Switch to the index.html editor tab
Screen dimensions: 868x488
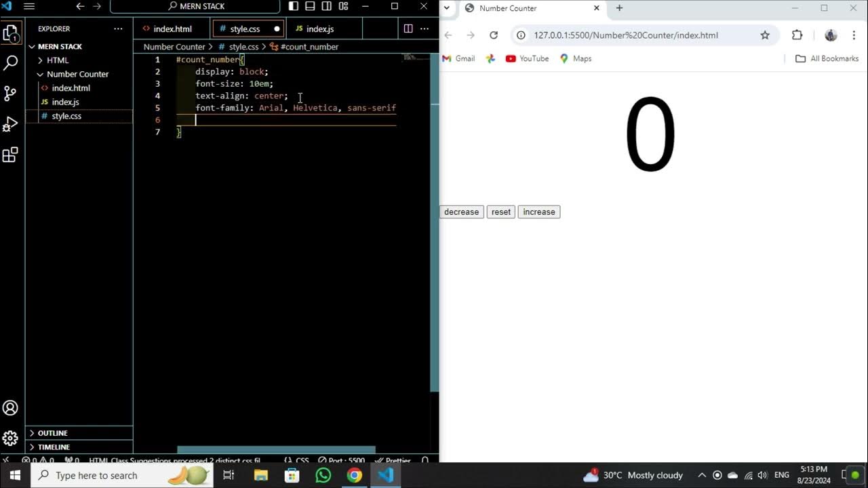coord(172,29)
